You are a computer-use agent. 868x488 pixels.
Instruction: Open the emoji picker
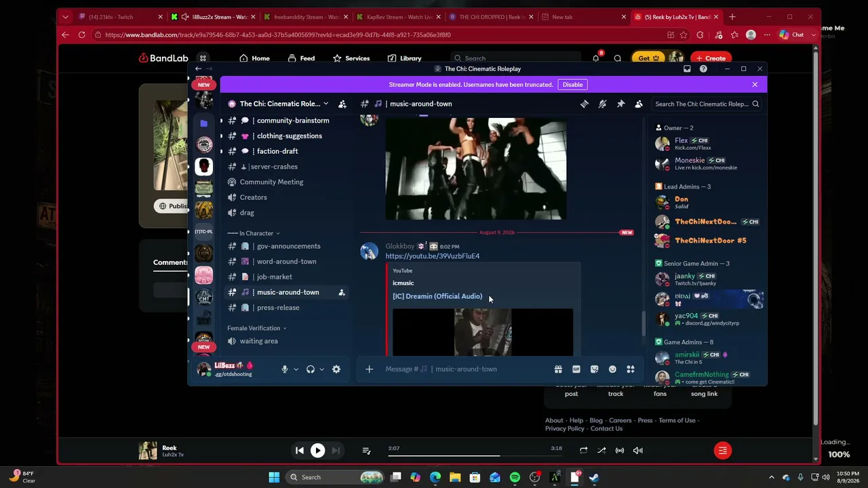pyautogui.click(x=612, y=369)
